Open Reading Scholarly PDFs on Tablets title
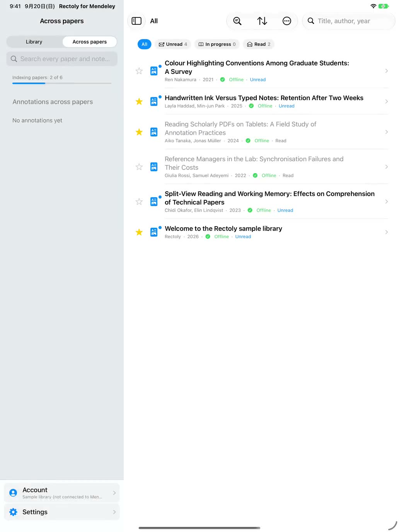The height and width of the screenshot is (532, 399). tap(240, 128)
